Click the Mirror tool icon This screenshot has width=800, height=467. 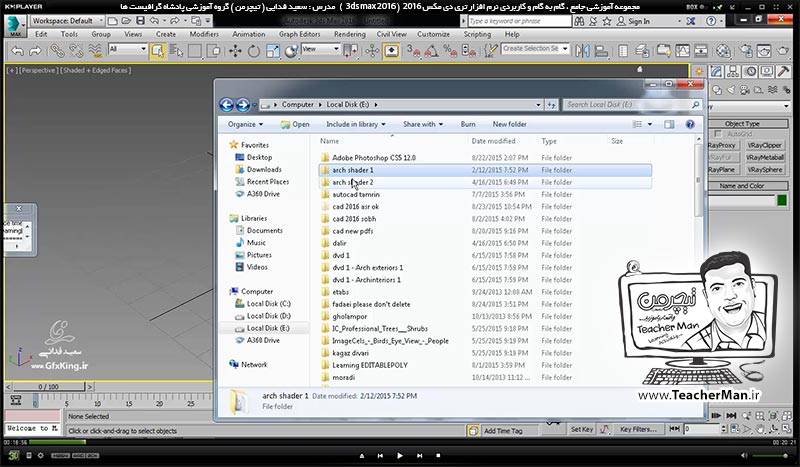pyautogui.click(x=582, y=51)
